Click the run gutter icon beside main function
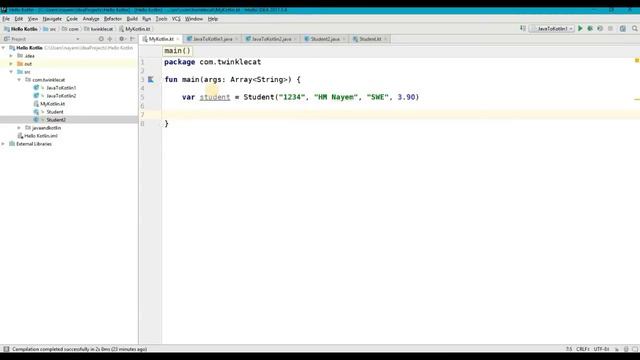The width and height of the screenshot is (640, 360). click(x=151, y=80)
